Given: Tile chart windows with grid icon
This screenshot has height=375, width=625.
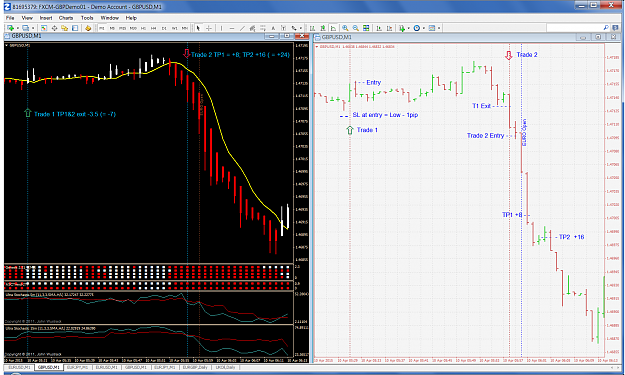Looking at the screenshot, I should pos(366,28).
